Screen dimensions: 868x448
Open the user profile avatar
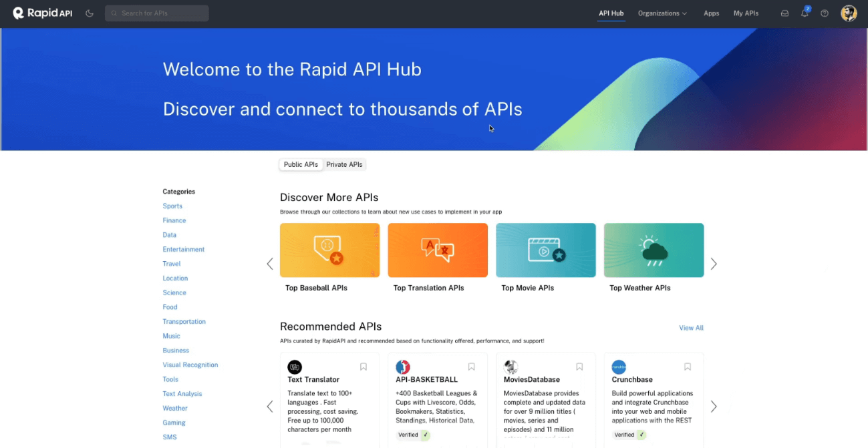coord(849,13)
